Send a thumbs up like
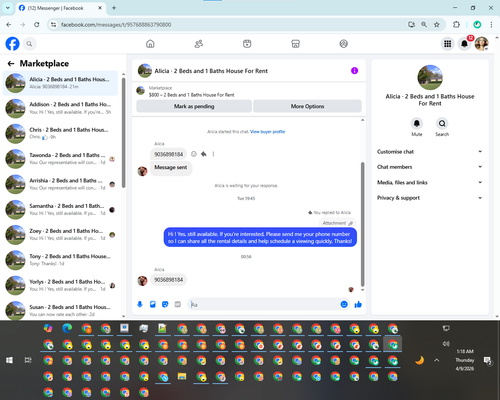Screen dimensions: 500x400 358,304
